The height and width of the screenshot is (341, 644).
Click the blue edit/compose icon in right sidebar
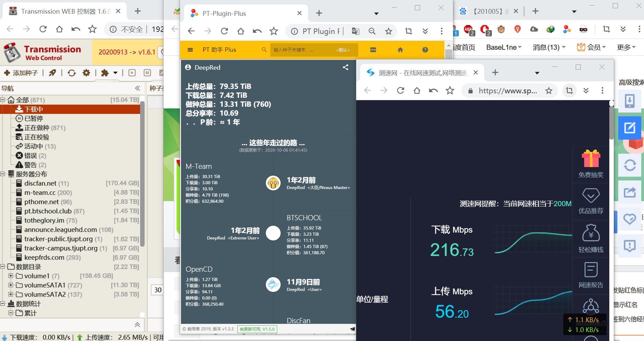click(630, 128)
